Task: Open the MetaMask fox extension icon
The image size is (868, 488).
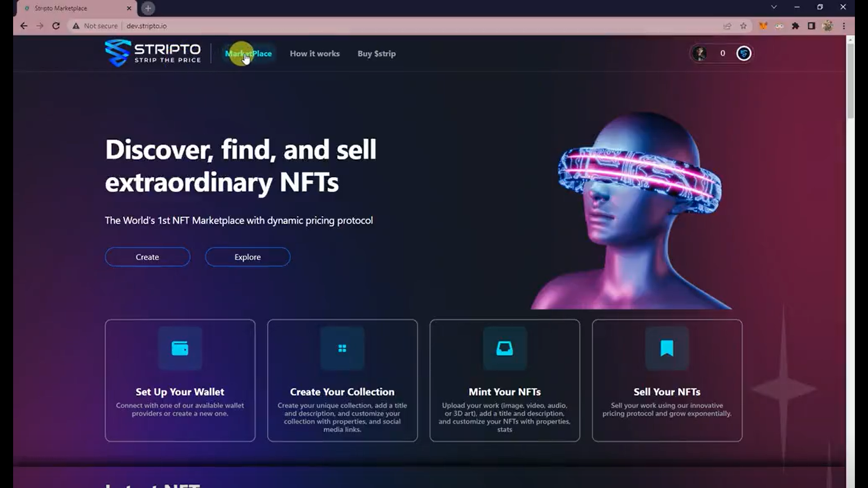Action: pyautogui.click(x=763, y=26)
